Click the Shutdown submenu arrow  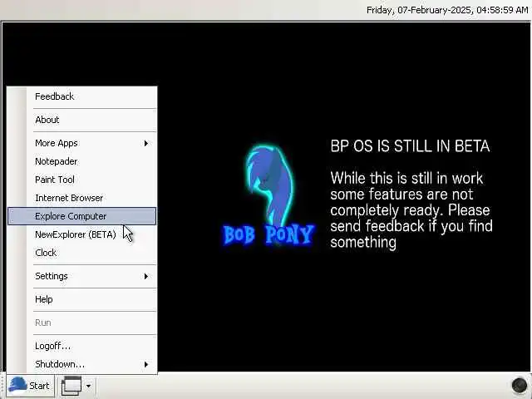point(146,365)
